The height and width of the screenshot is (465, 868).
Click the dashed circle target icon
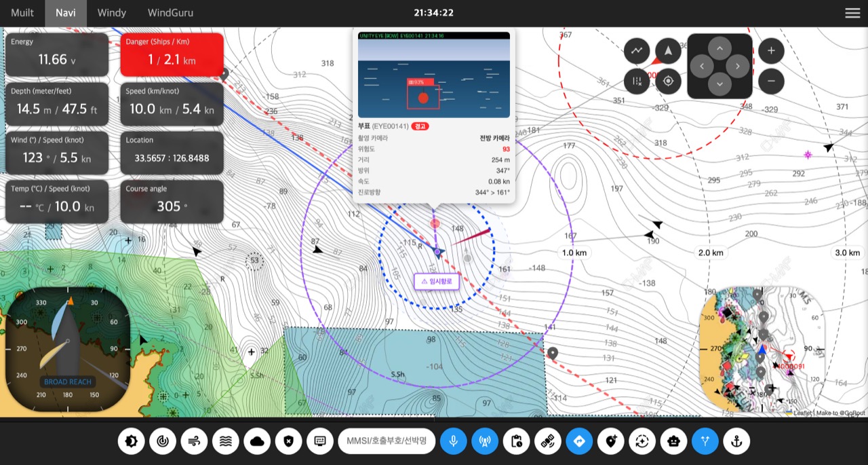[x=642, y=441]
